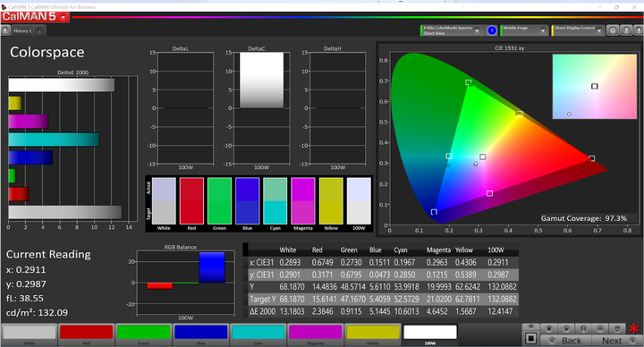
Task: Click the 100W ΔE 2000 value 12.4147
Action: point(500,311)
